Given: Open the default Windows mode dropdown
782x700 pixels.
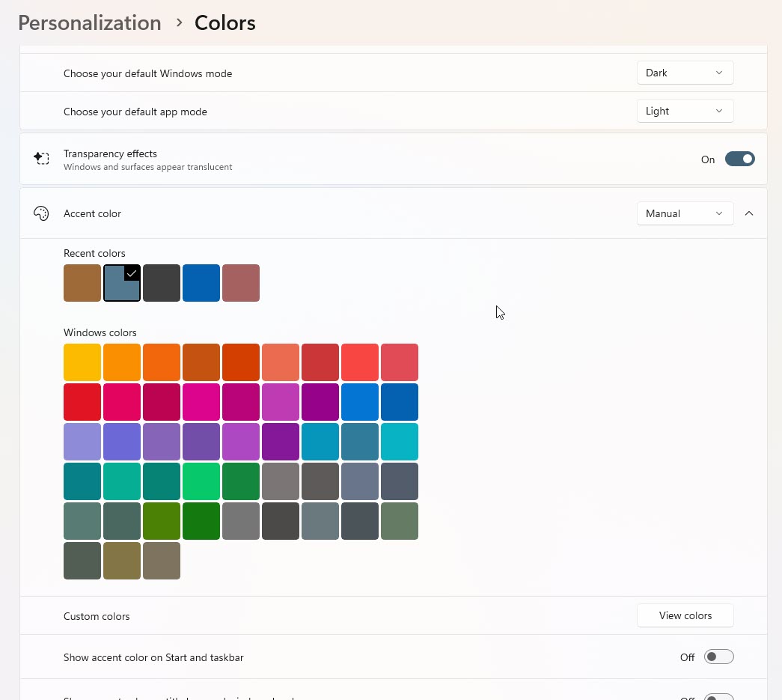Looking at the screenshot, I should [684, 73].
